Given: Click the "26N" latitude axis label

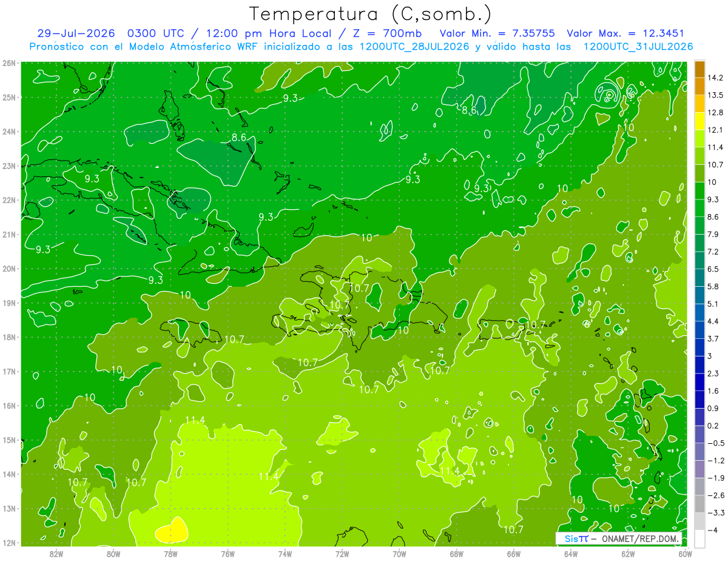Looking at the screenshot, I should [10, 62].
